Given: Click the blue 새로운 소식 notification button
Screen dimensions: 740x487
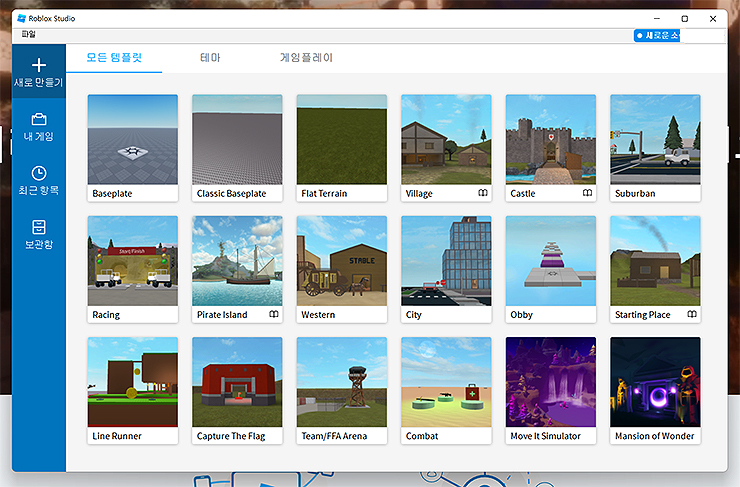Looking at the screenshot, I should pos(656,35).
